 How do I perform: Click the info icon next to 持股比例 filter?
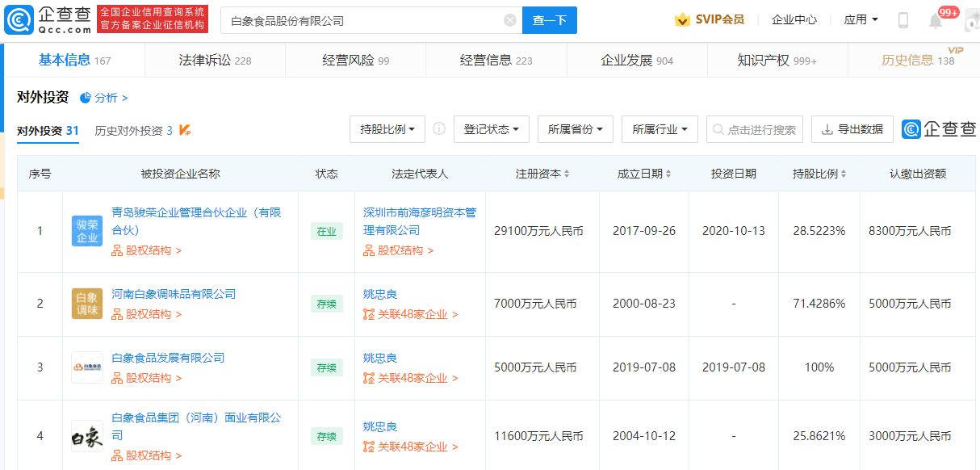(439, 129)
